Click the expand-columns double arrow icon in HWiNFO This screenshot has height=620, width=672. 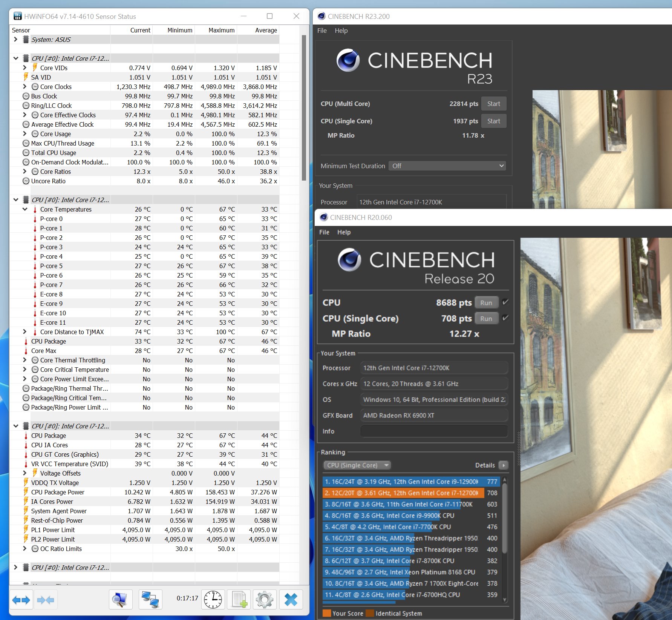point(21,600)
